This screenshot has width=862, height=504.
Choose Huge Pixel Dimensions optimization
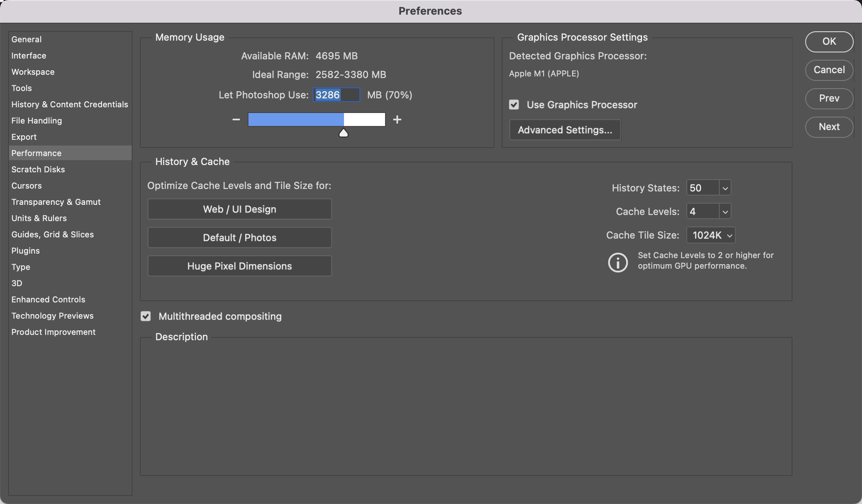[x=239, y=266]
